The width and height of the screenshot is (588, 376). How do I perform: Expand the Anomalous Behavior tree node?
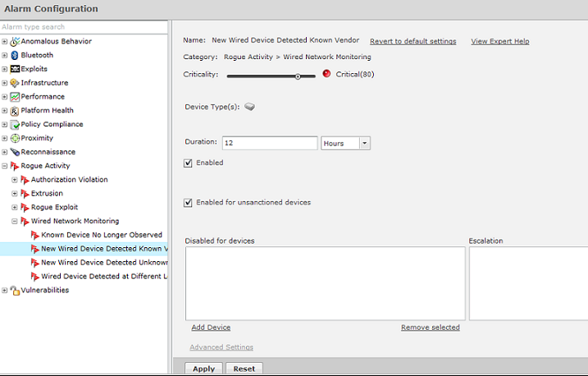(4, 42)
